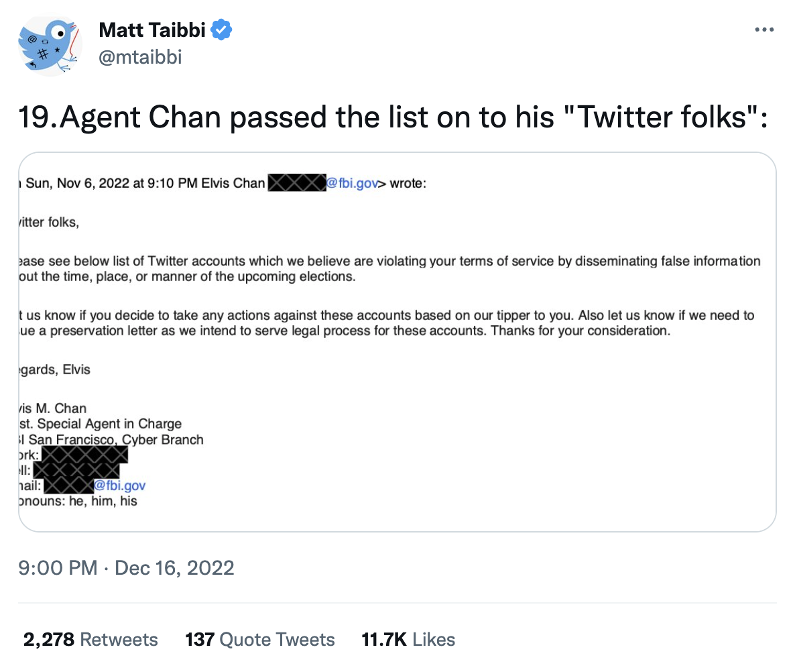The width and height of the screenshot is (795, 672).
Task: Click the redacted cell number block
Action: point(76,470)
